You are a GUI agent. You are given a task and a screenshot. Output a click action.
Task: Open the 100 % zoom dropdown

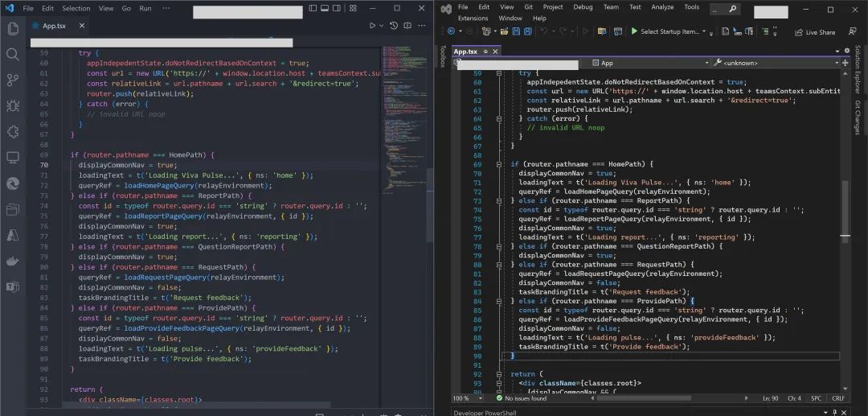click(x=480, y=398)
